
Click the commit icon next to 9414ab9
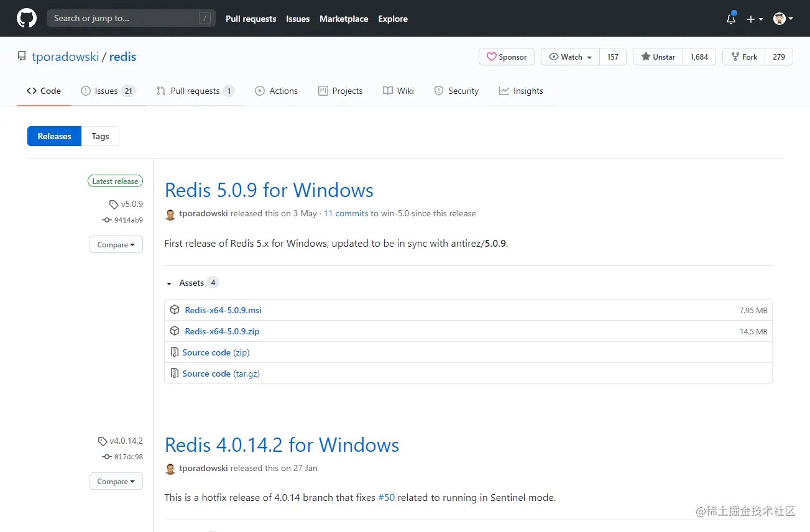107,220
